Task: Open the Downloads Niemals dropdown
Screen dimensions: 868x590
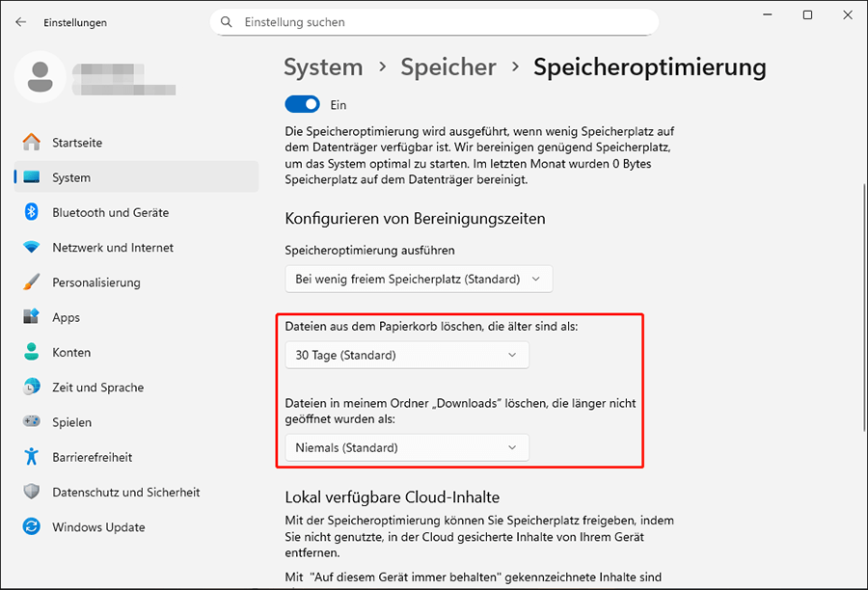Action: pos(407,447)
